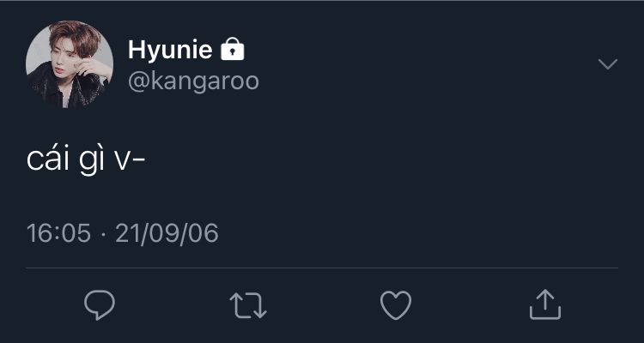Toggle the heart to favorite this post
Image resolution: width=644 pixels, height=343 pixels.
point(396,304)
